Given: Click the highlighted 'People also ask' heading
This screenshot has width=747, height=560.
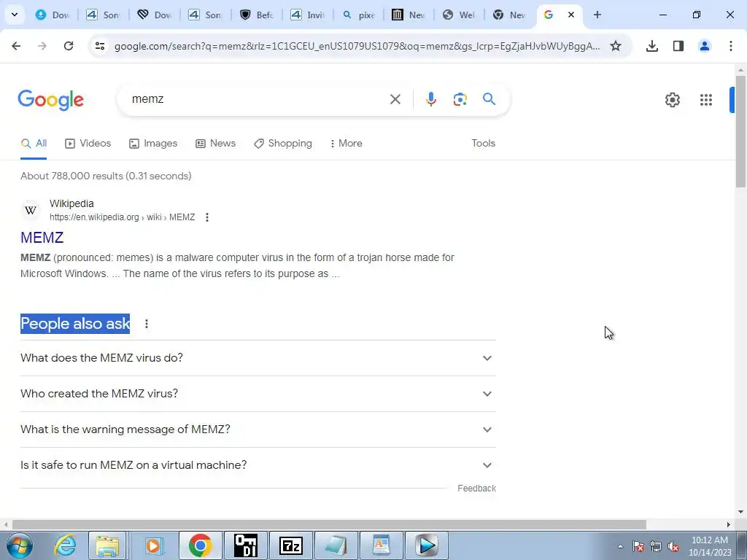Looking at the screenshot, I should click(x=75, y=324).
